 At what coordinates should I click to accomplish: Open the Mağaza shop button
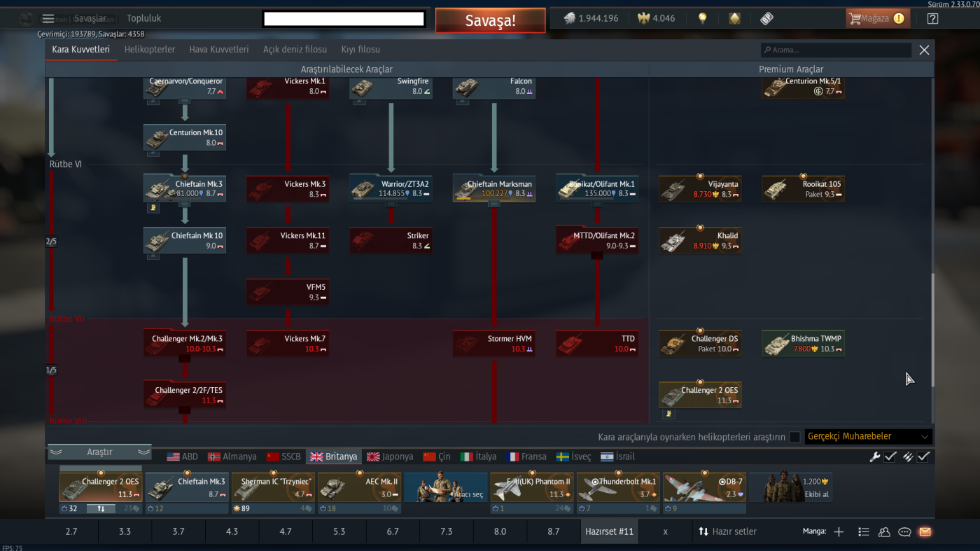878,18
